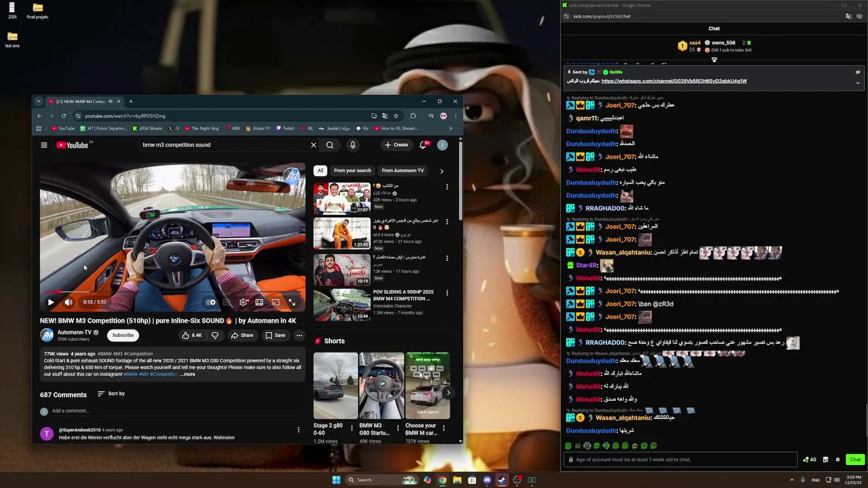Clear the YouTube search text

pos(313,145)
